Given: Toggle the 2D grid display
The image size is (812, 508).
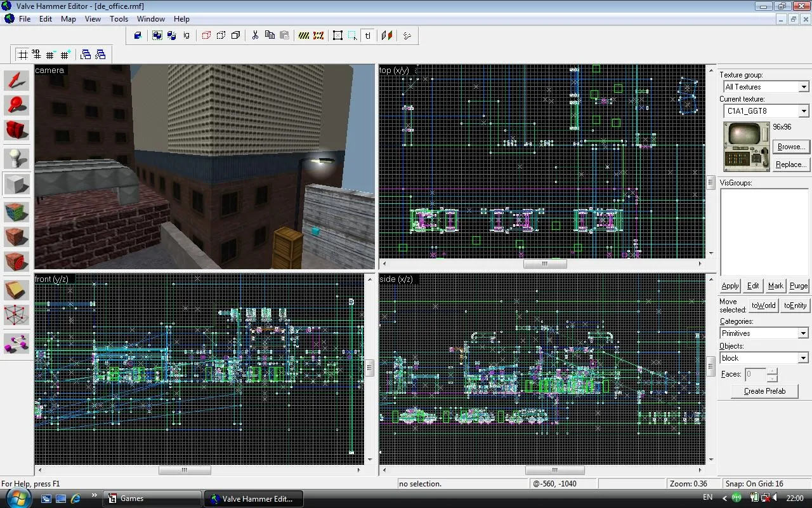Looking at the screenshot, I should coord(23,55).
